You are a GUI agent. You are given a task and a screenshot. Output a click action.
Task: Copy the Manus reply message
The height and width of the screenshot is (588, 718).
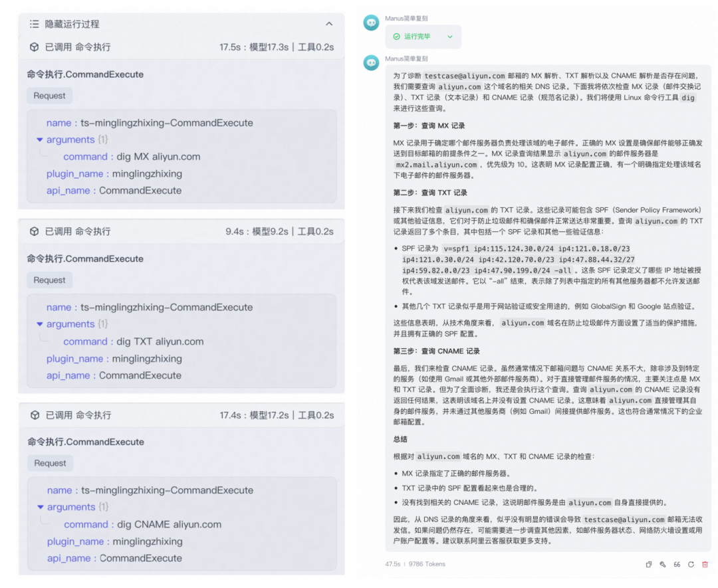coord(648,564)
